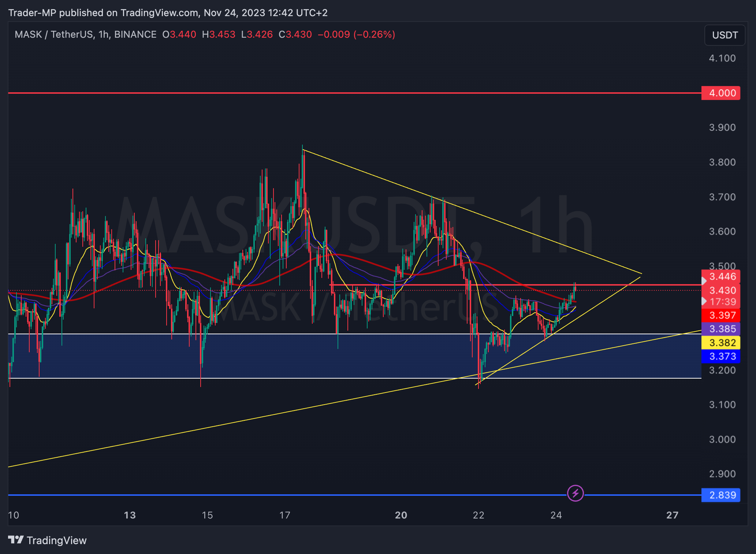
Task: Click the high value H3.453
Action: [x=219, y=34]
